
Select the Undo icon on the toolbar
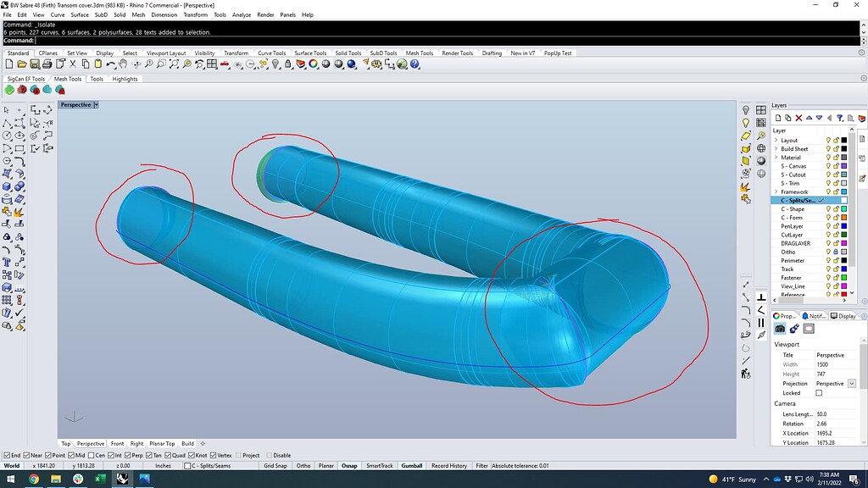click(110, 64)
